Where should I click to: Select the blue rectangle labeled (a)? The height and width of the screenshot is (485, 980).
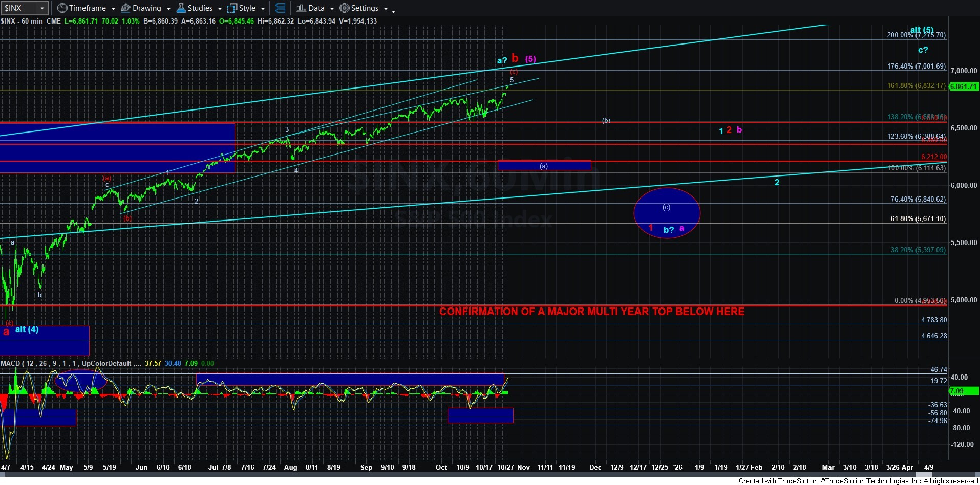click(x=544, y=165)
